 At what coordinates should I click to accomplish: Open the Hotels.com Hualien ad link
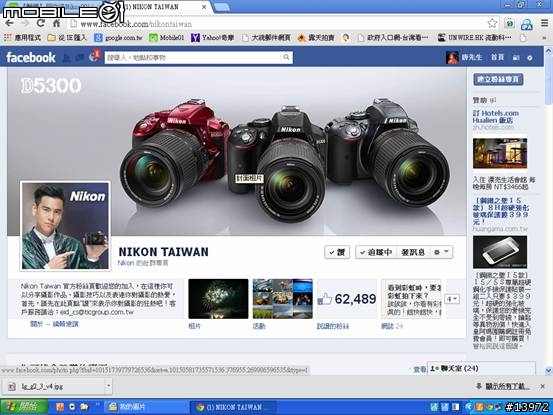496,117
